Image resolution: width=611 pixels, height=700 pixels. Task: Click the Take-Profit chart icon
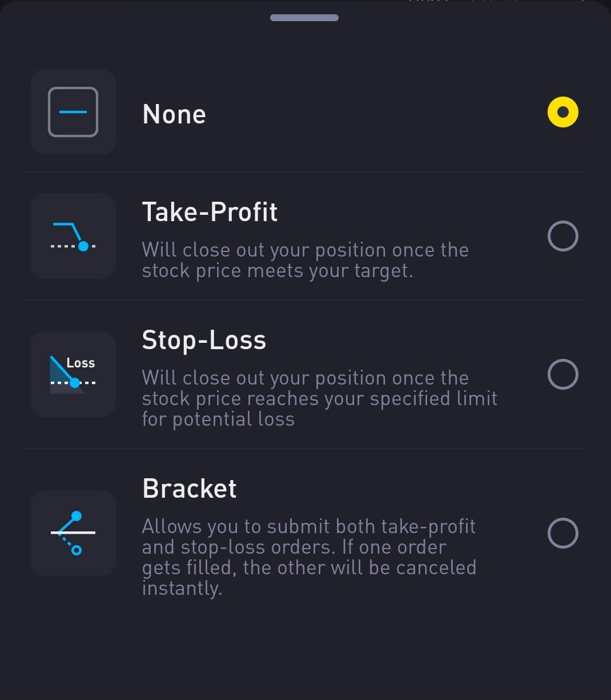click(x=73, y=236)
